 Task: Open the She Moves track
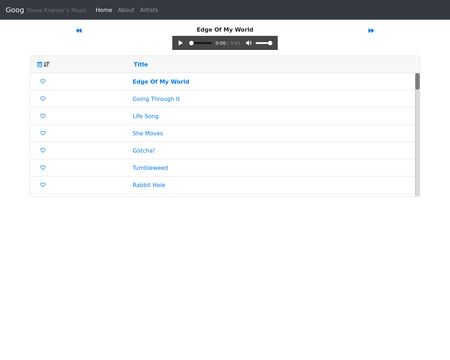(x=148, y=133)
